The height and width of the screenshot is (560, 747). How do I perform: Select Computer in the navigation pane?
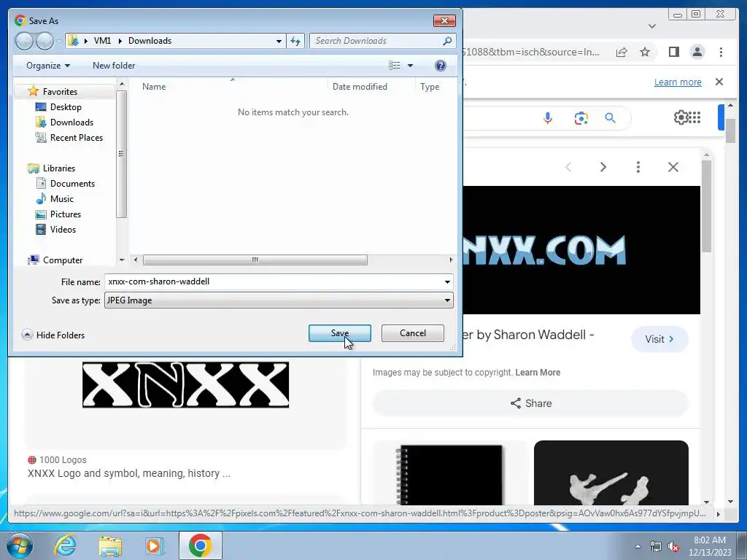[63, 260]
